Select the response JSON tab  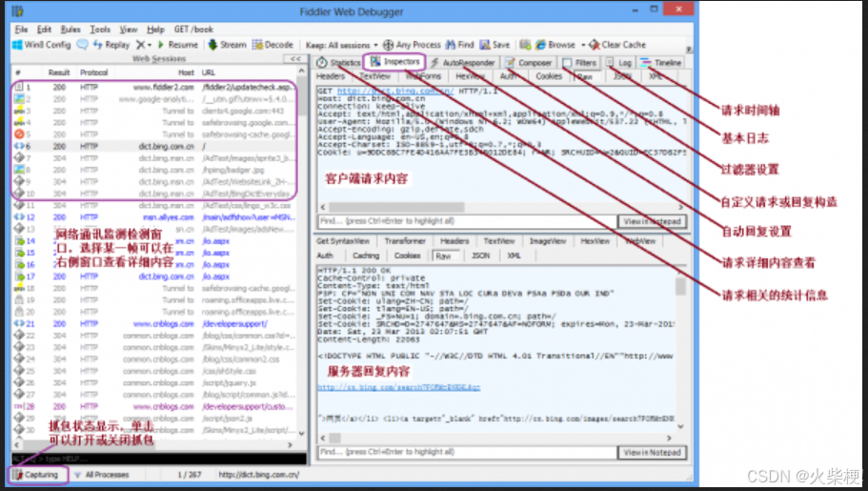tap(480, 256)
